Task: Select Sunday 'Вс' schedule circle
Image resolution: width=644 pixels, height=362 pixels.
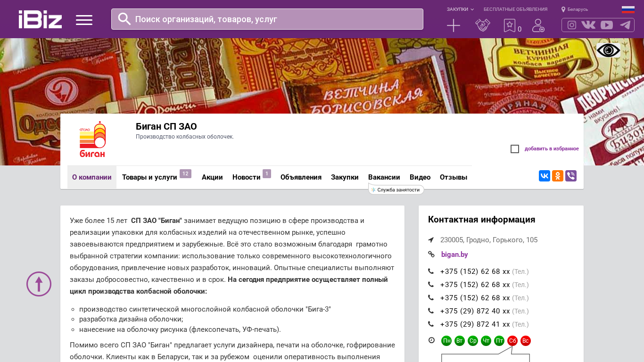Action: coord(526,341)
